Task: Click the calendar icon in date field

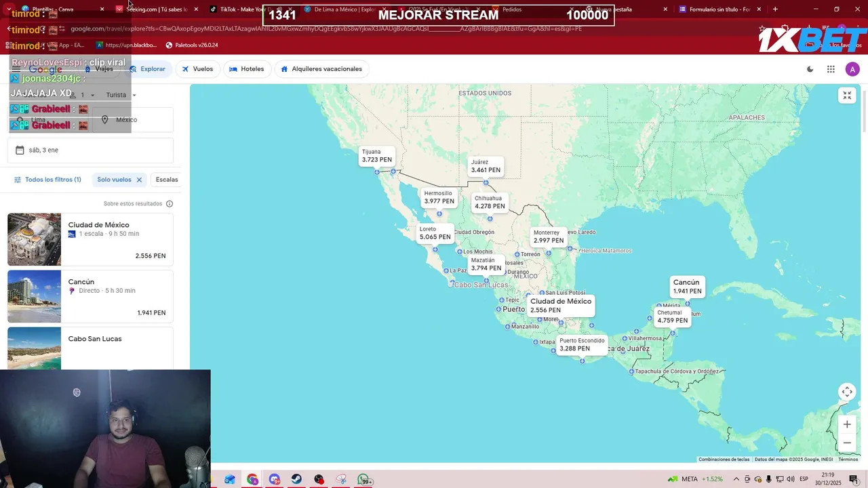Action: point(20,150)
